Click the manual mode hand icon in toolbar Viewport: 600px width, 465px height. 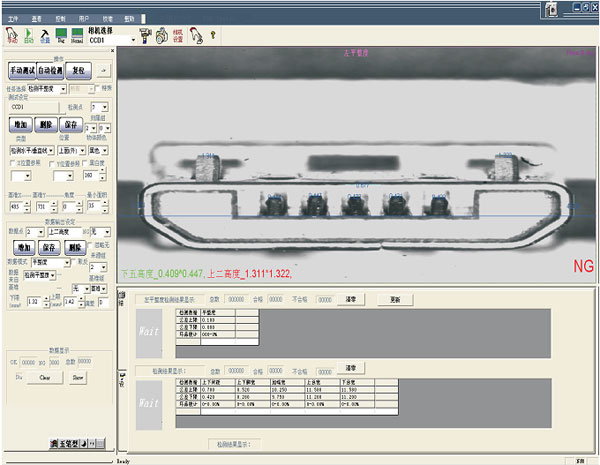pos(10,37)
